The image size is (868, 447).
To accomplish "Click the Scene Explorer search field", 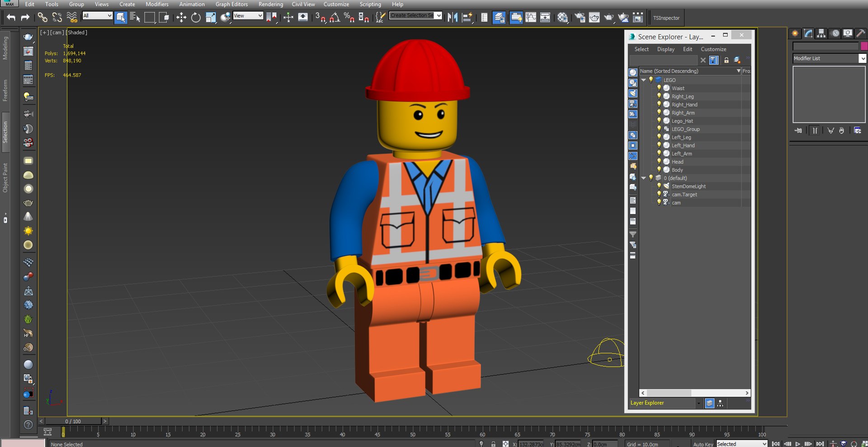I will point(664,60).
